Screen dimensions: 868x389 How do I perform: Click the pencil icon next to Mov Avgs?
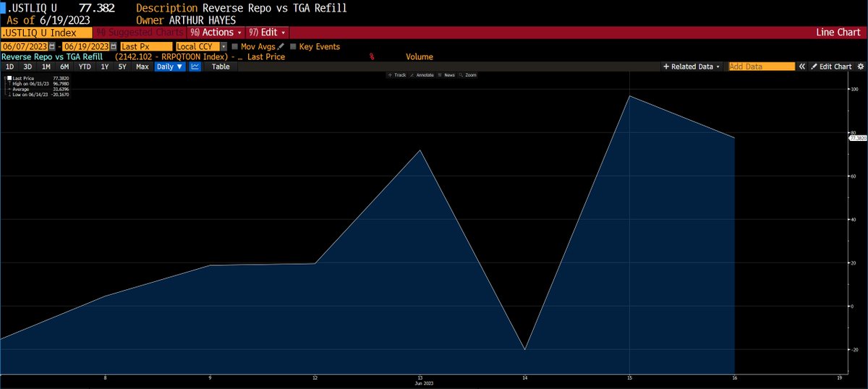(x=280, y=46)
